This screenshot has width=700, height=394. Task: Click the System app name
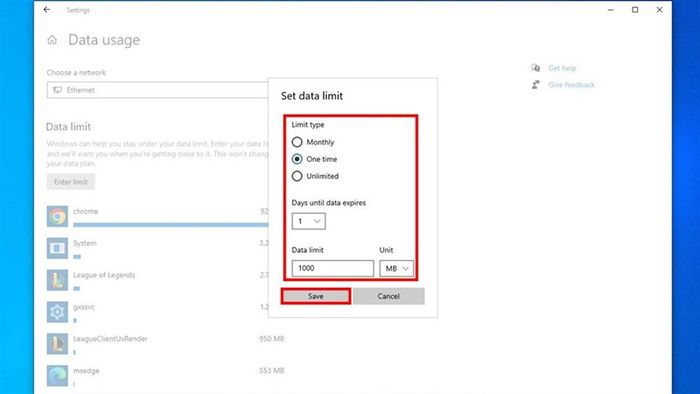85,243
